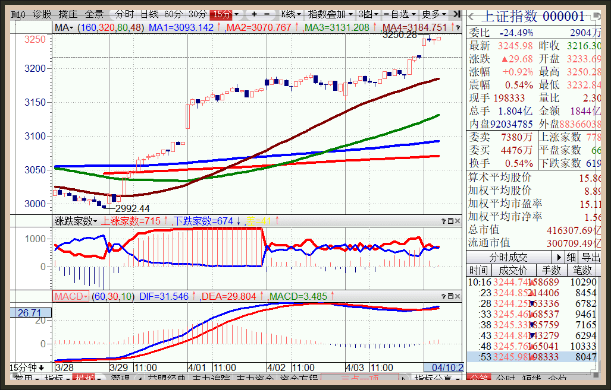This screenshot has height=390, width=611.
Task: Open help icon on MACD panel
Action: [443, 296]
